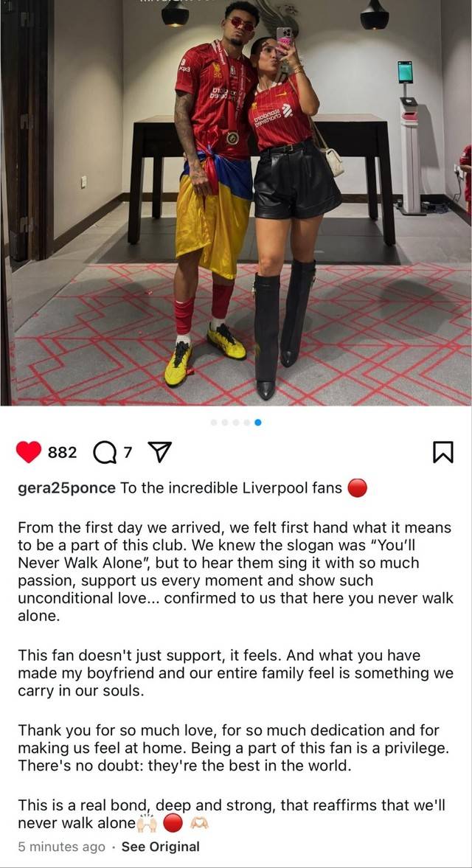Screen dimensions: 472x868
Task: Click the 5 minutes ago timestamp
Action: 61,847
